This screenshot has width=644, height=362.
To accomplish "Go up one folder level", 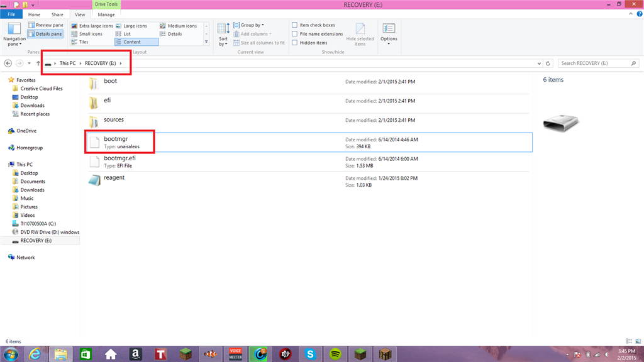I will point(38,63).
